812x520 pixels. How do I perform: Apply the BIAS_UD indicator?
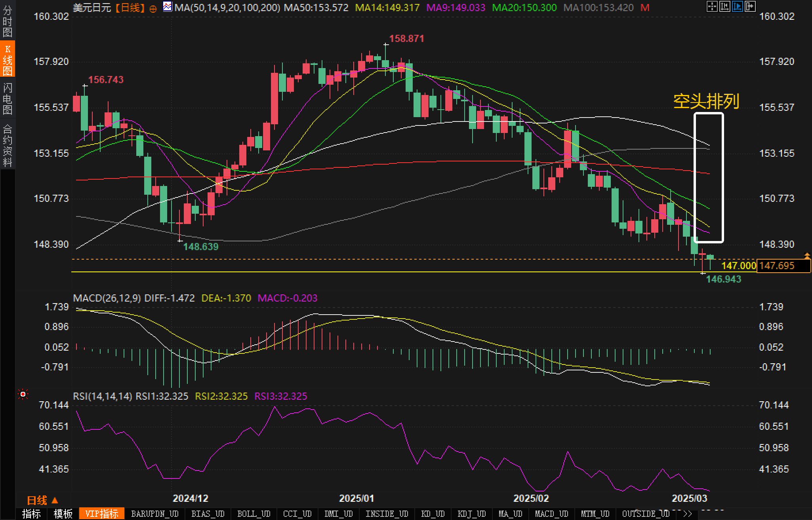point(208,514)
